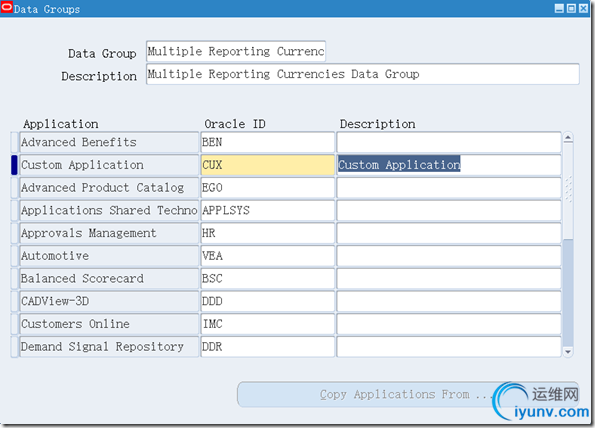Image resolution: width=595 pixels, height=428 pixels.
Task: Select the Balanced Scorecard application cell
Action: tap(109, 279)
